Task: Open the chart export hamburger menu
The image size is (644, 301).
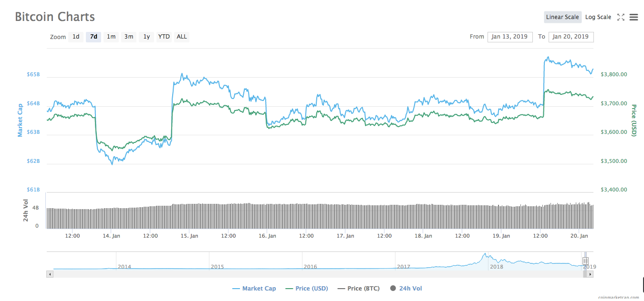Action: tap(634, 17)
